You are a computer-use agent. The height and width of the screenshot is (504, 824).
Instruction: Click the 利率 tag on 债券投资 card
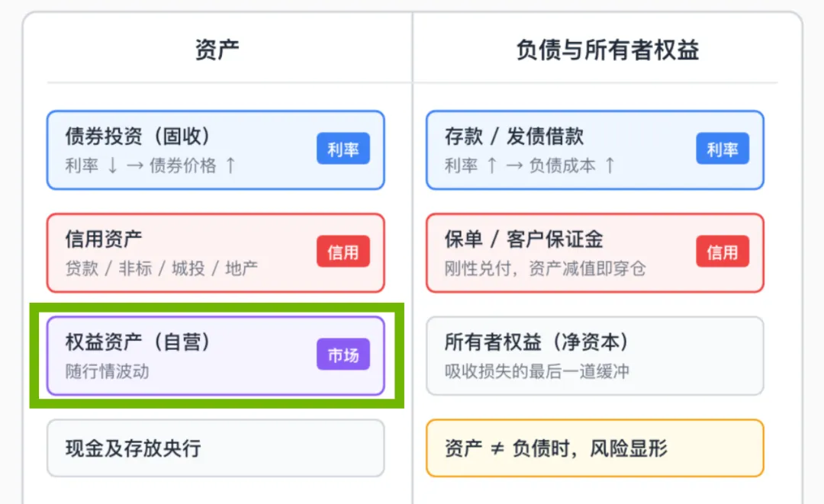[343, 149]
